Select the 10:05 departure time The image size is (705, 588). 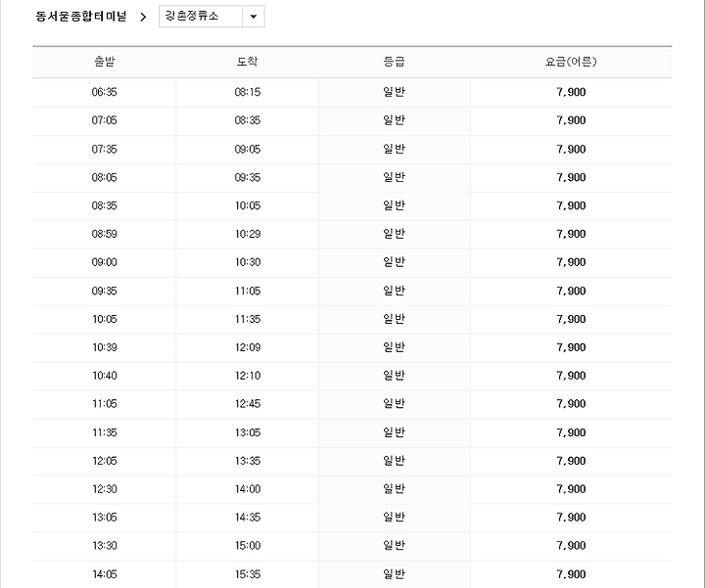click(x=105, y=319)
